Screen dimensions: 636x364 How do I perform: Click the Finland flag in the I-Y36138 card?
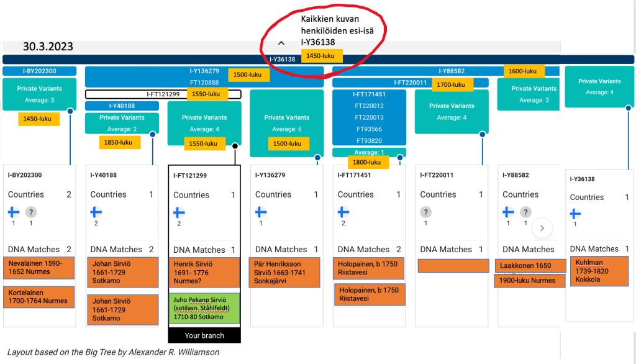pyautogui.click(x=575, y=214)
